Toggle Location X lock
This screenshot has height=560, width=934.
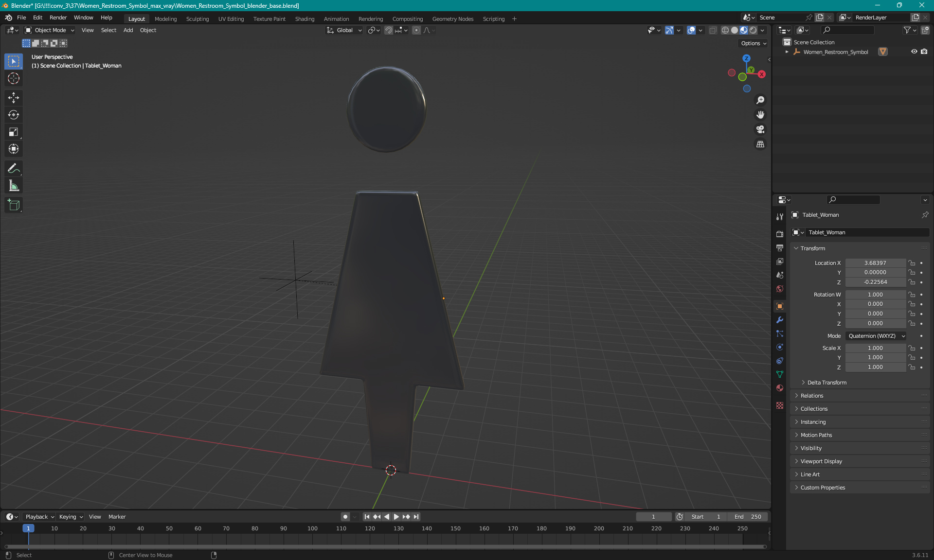pyautogui.click(x=912, y=263)
